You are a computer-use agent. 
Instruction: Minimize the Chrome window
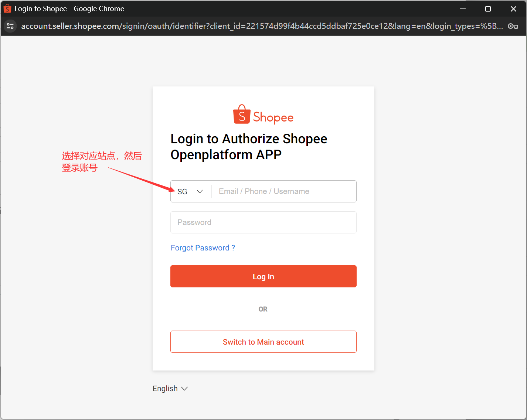click(x=463, y=8)
